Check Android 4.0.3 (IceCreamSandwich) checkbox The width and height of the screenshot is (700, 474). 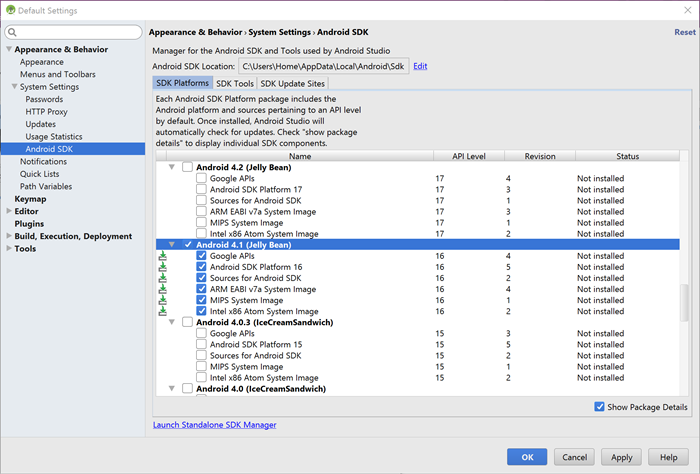click(x=188, y=322)
